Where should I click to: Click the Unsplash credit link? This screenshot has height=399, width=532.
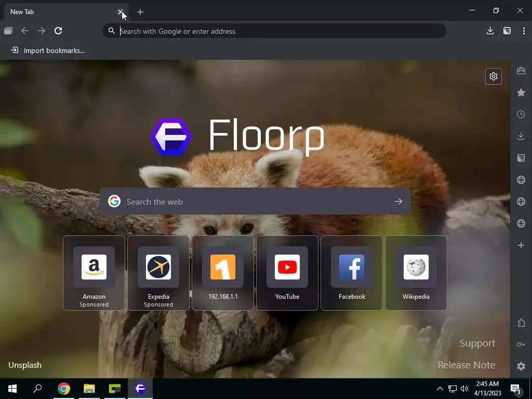point(25,365)
